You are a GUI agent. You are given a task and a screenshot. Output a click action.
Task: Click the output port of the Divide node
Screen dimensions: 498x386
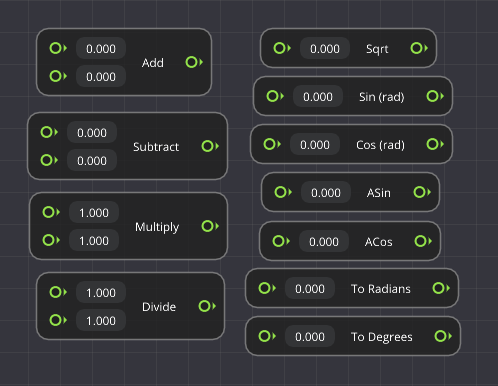(207, 306)
